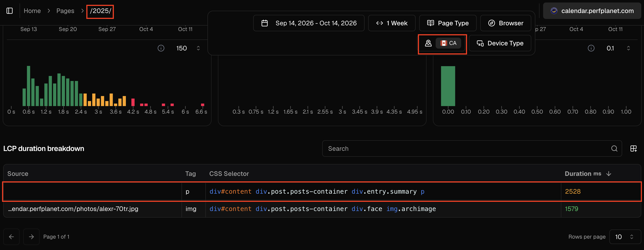Click the info icon next to 150
644x250 pixels.
click(x=161, y=48)
